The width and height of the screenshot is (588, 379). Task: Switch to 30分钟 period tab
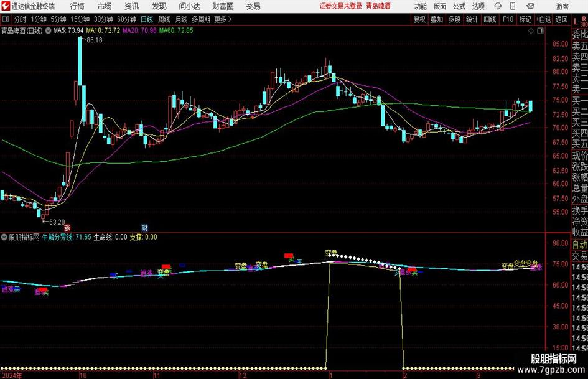click(x=103, y=19)
